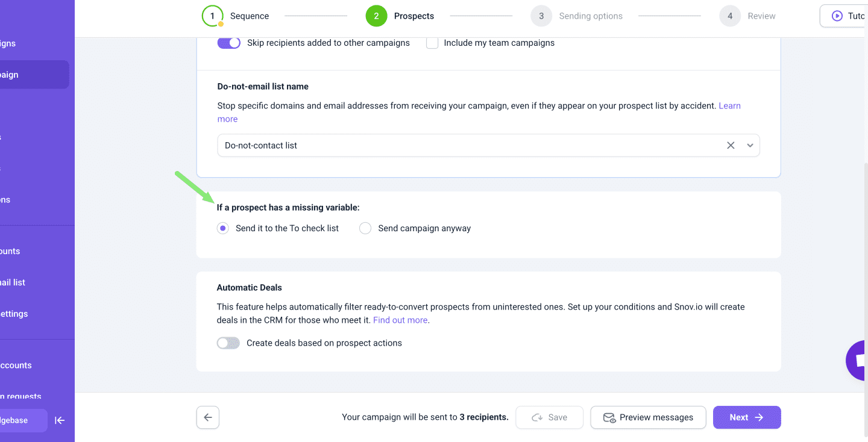Select Send campaign anyway option
Viewport: 868px width, 442px height.
pos(365,228)
